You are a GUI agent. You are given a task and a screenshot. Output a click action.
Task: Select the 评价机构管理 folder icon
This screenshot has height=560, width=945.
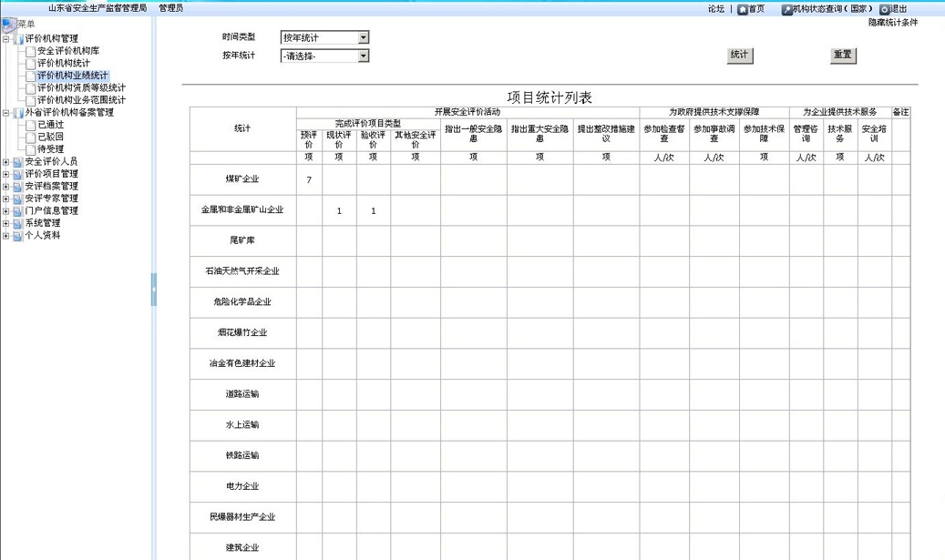18,39
